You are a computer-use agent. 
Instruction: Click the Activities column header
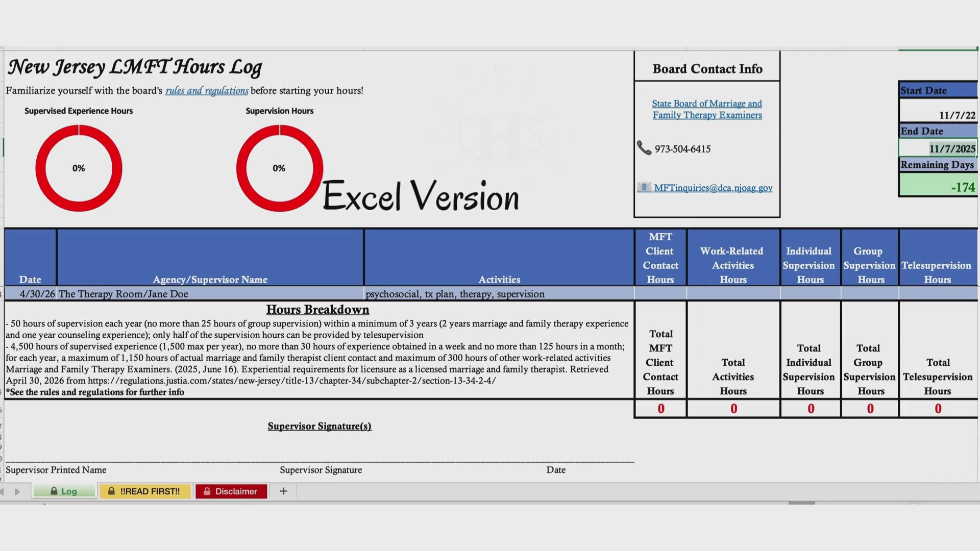click(499, 258)
